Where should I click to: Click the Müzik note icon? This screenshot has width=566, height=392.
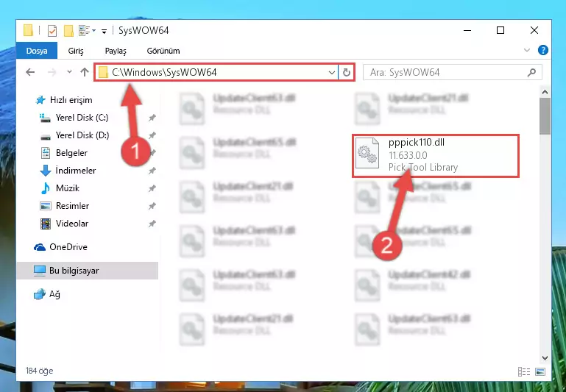pyautogui.click(x=46, y=188)
